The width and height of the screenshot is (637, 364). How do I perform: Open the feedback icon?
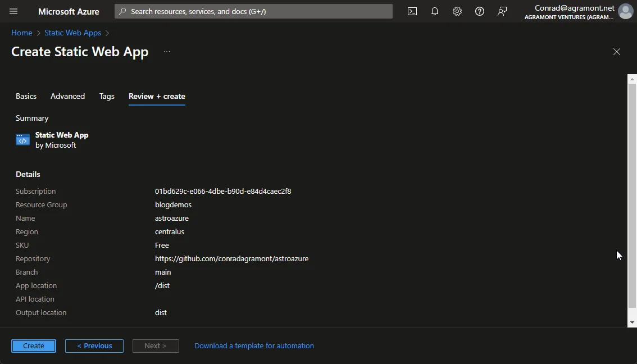[502, 11]
